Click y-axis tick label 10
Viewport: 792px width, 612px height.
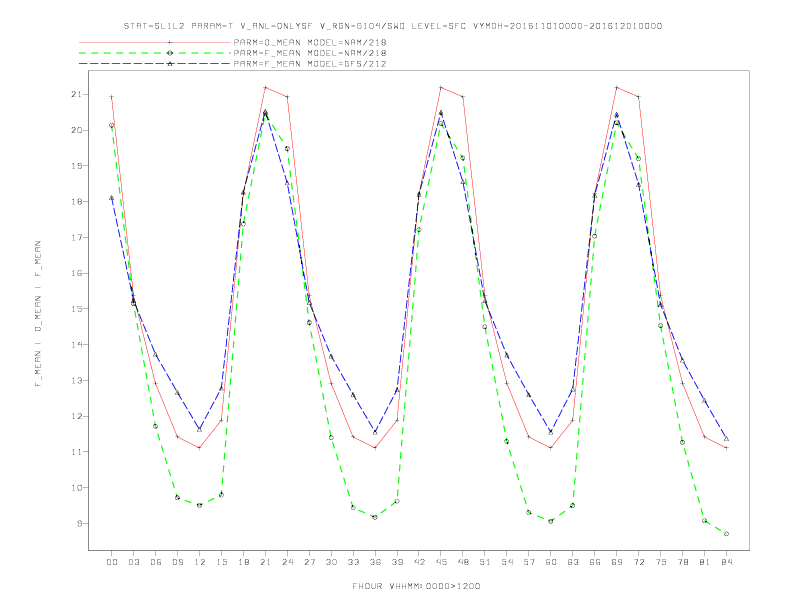point(76,487)
